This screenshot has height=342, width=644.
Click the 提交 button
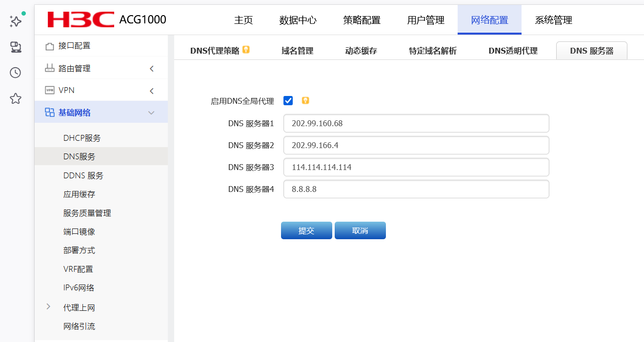tap(306, 230)
